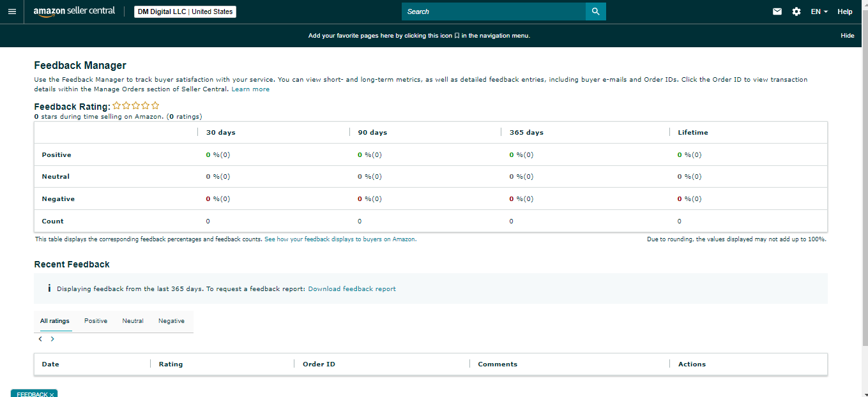Hide the favorites bar

tap(848, 36)
